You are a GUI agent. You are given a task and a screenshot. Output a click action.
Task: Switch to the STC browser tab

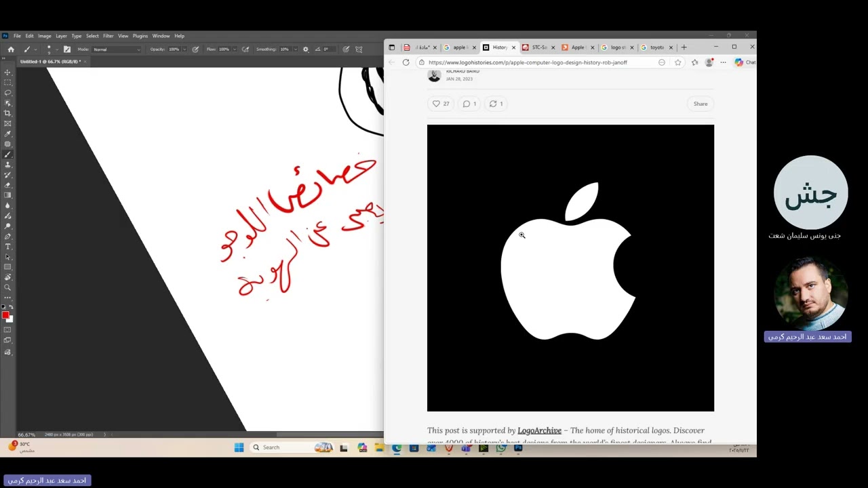[x=538, y=47]
